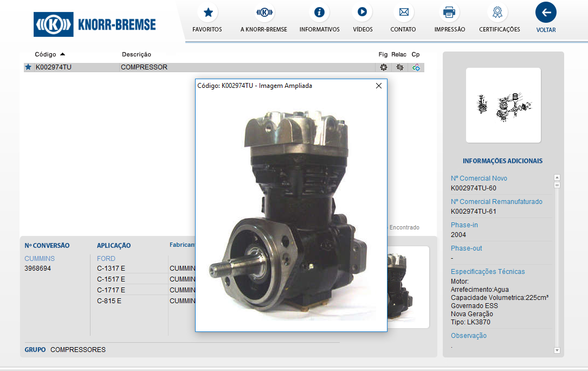Click the A Knorr-Bremse logo icon
Viewport: 588px width, 371px height.
[x=264, y=12]
